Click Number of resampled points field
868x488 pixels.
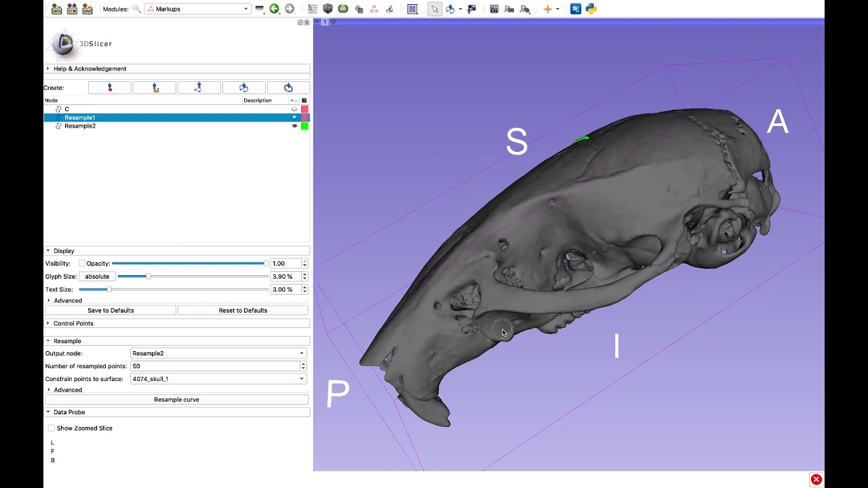[x=218, y=366]
